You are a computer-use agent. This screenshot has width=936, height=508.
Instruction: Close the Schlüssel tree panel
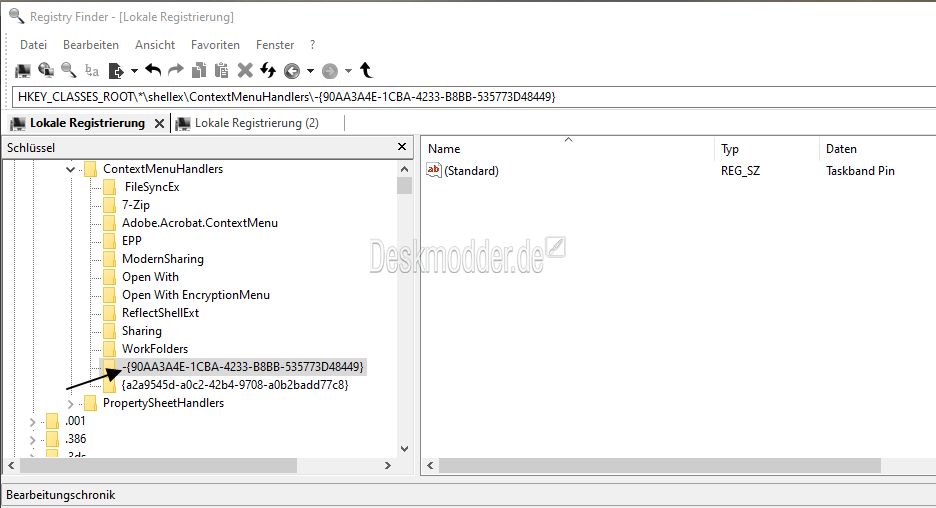[x=402, y=147]
